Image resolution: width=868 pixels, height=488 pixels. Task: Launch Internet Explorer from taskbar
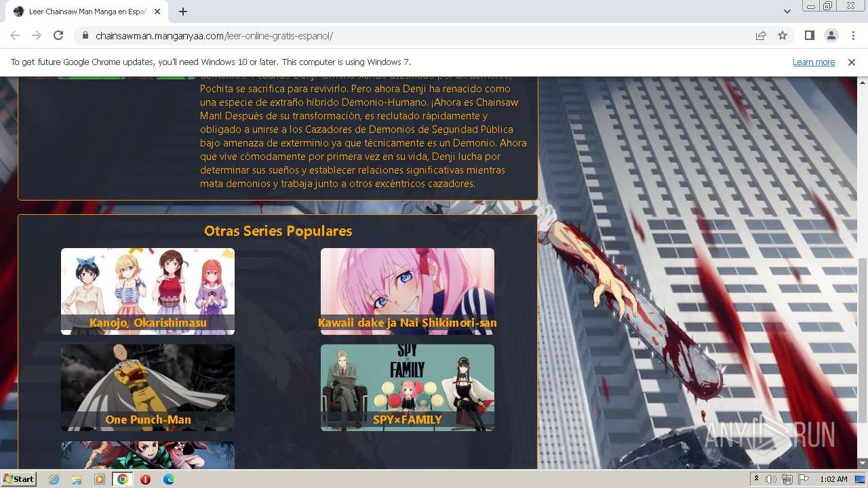(x=54, y=479)
